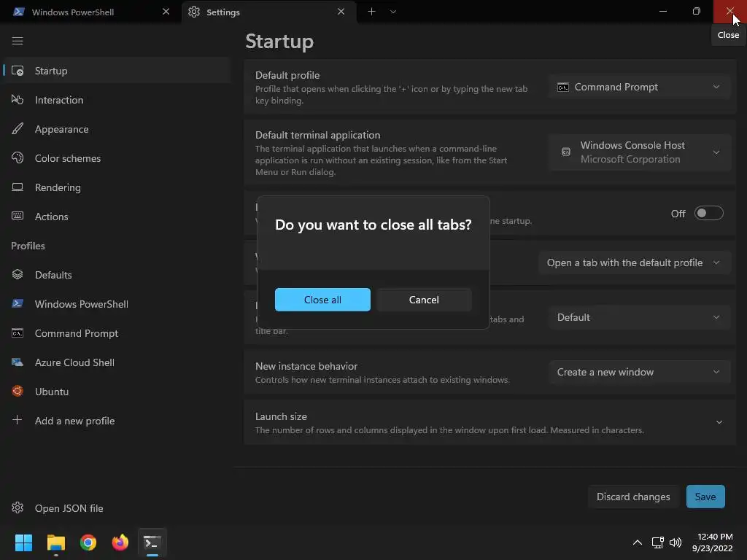Click the plus icon for new profile
Image resolution: width=747 pixels, height=560 pixels.
pos(18,420)
